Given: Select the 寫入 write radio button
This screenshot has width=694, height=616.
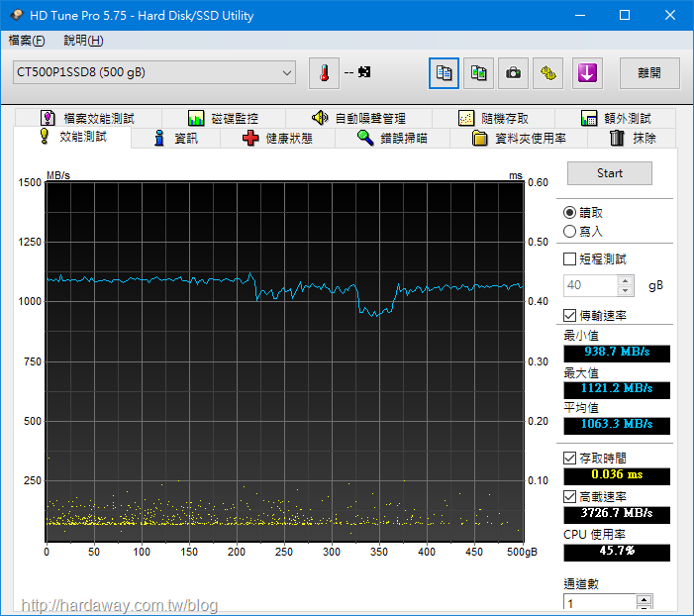Looking at the screenshot, I should [x=569, y=231].
